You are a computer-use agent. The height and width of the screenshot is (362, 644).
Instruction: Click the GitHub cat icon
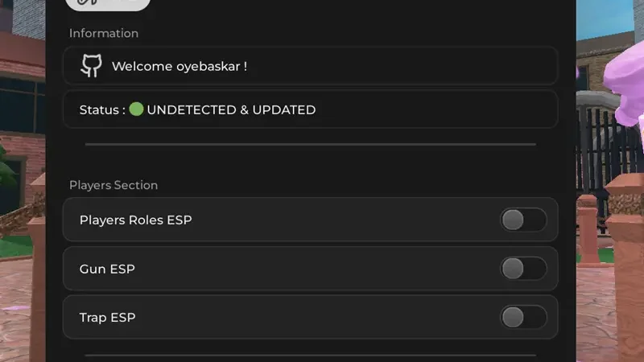[91, 66]
